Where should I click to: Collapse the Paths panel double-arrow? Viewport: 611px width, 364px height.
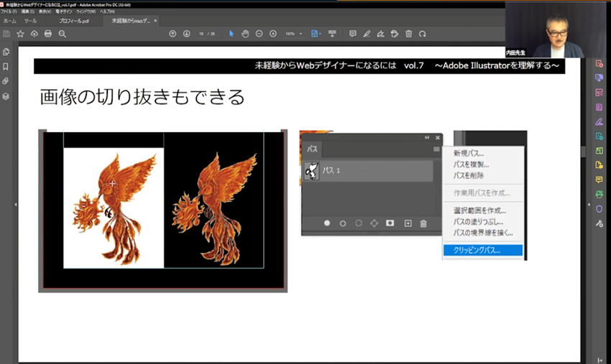427,137
